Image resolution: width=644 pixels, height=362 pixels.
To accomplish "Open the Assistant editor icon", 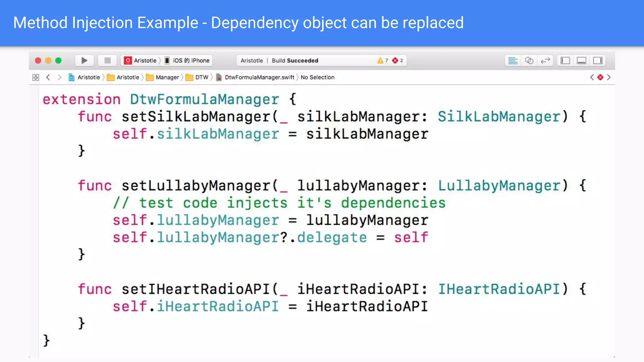I will coord(529,60).
